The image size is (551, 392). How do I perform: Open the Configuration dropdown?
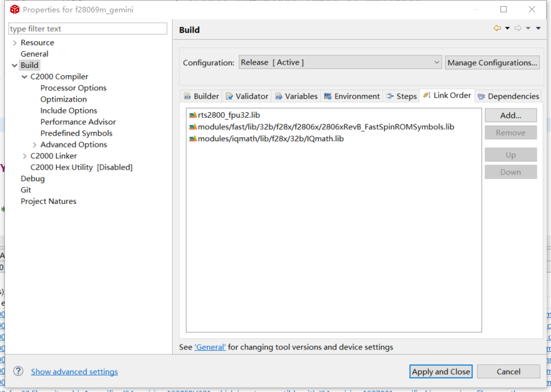(340, 62)
